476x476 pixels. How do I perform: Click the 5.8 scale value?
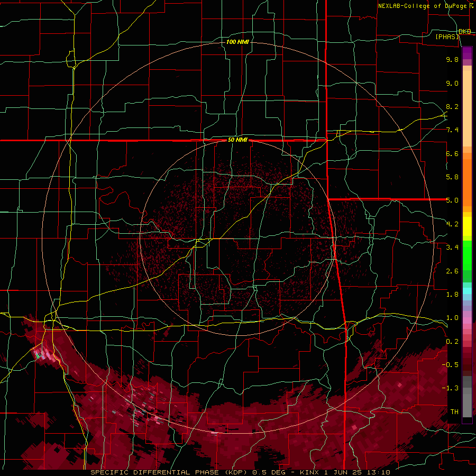coord(452,177)
